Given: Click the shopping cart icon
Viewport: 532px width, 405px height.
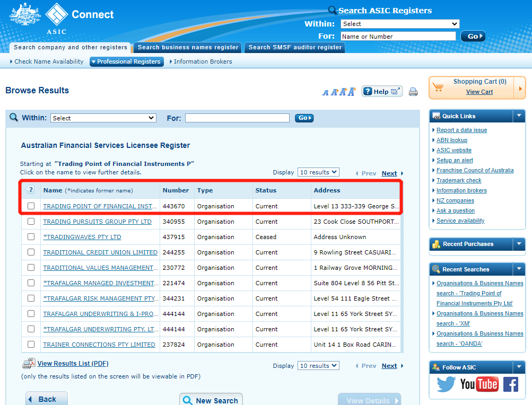Looking at the screenshot, I should tap(438, 87).
